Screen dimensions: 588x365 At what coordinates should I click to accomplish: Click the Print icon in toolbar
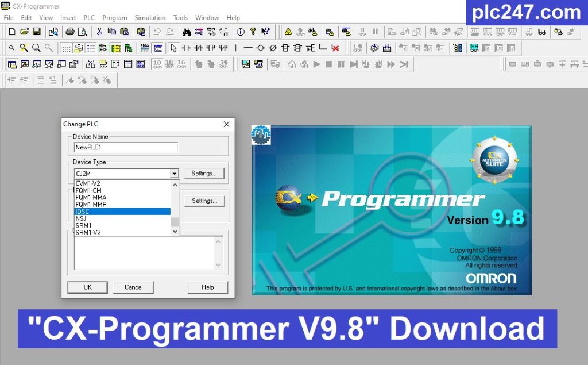pos(69,32)
